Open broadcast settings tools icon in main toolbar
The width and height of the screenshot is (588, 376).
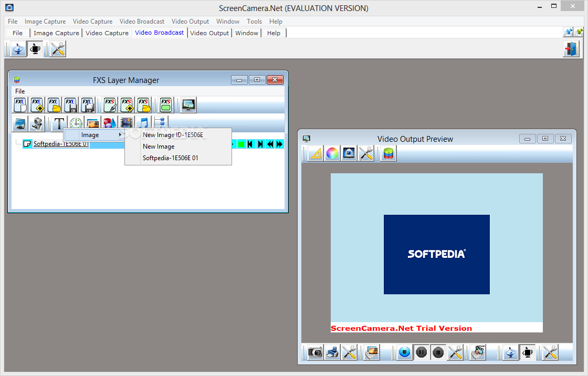click(58, 49)
